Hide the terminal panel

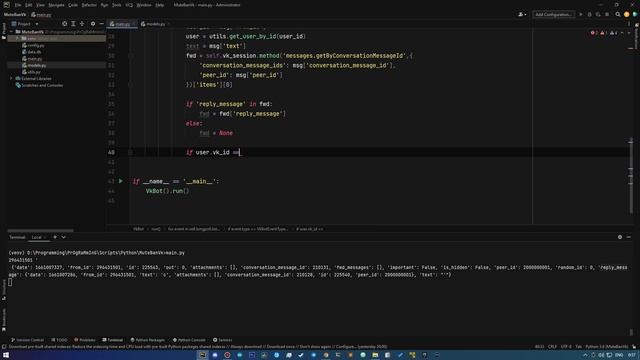coord(629,237)
